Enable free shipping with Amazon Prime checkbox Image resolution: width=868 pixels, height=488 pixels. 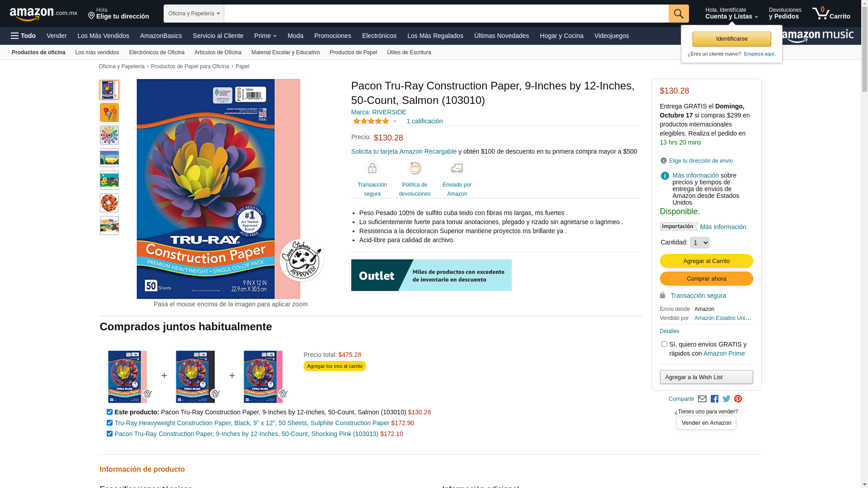coord(664,344)
